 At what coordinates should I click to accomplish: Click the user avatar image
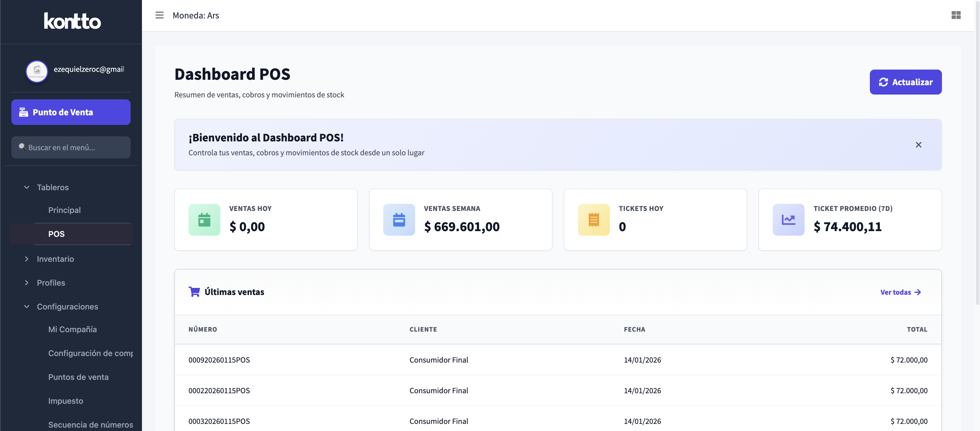[37, 71]
